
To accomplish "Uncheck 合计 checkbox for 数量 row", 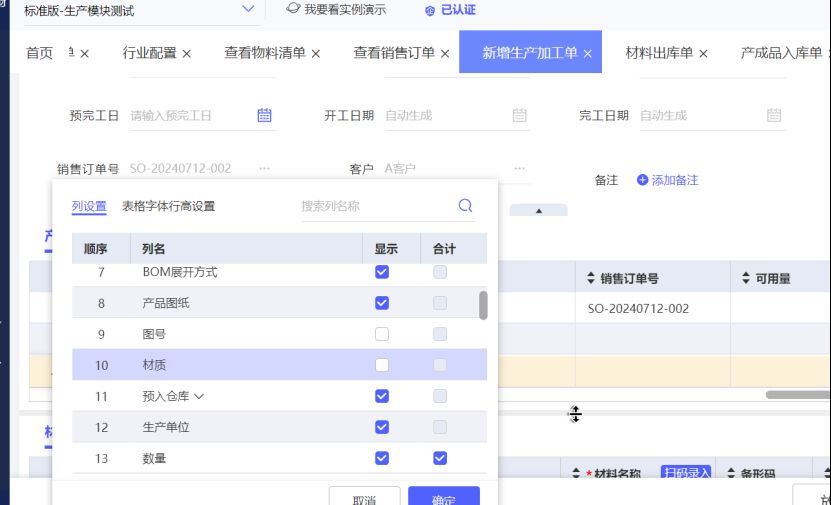I will pyautogui.click(x=440, y=458).
